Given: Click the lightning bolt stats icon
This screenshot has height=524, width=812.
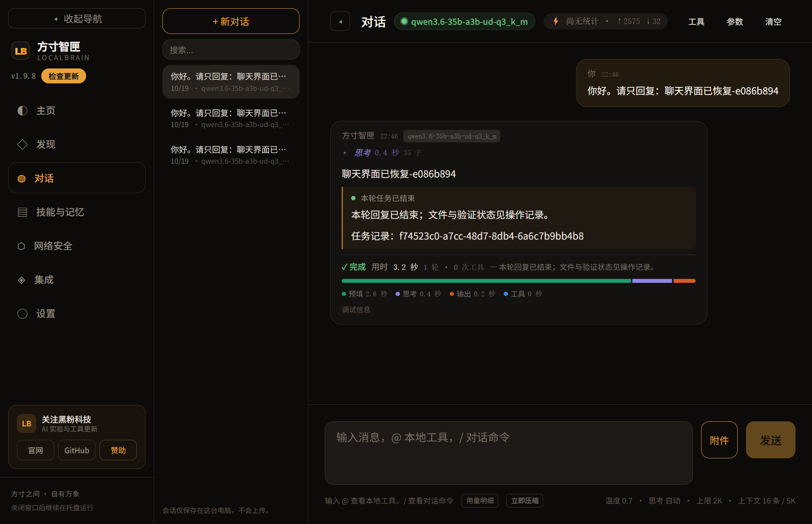Looking at the screenshot, I should coord(556,21).
